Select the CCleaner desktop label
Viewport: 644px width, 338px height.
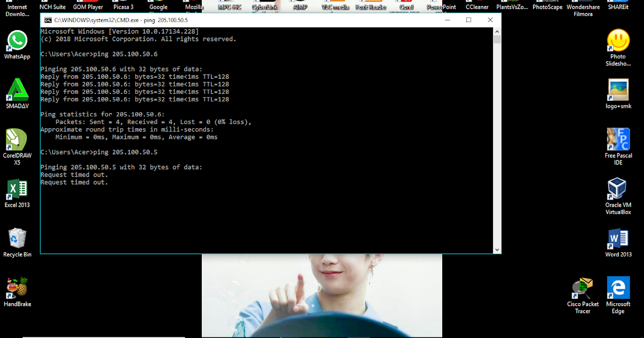(477, 7)
